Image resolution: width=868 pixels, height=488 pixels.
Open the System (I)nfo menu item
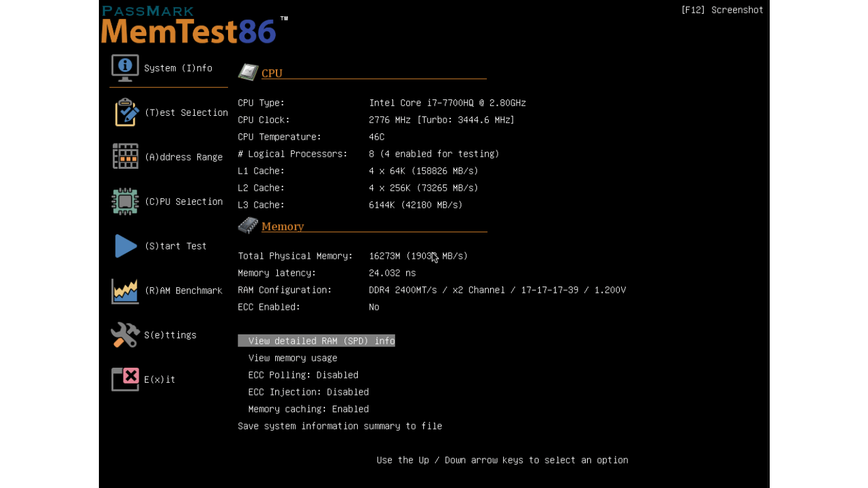tap(178, 68)
